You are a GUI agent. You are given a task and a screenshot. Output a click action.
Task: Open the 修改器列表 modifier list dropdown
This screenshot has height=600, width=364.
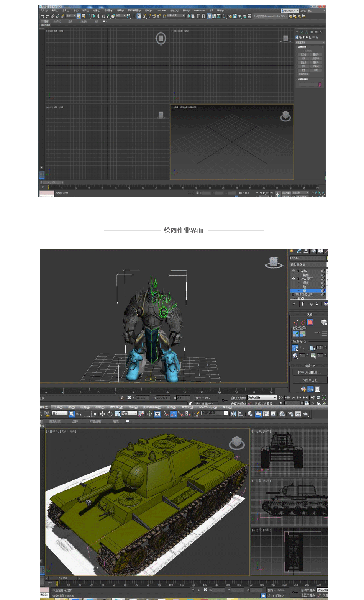point(308,265)
